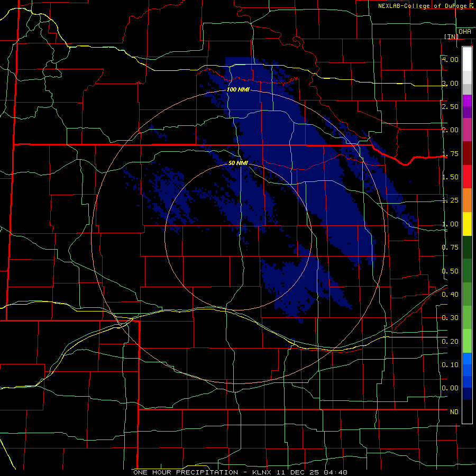
Task: Pick the white swatch at legend top
Action: pyautogui.click(x=467, y=59)
